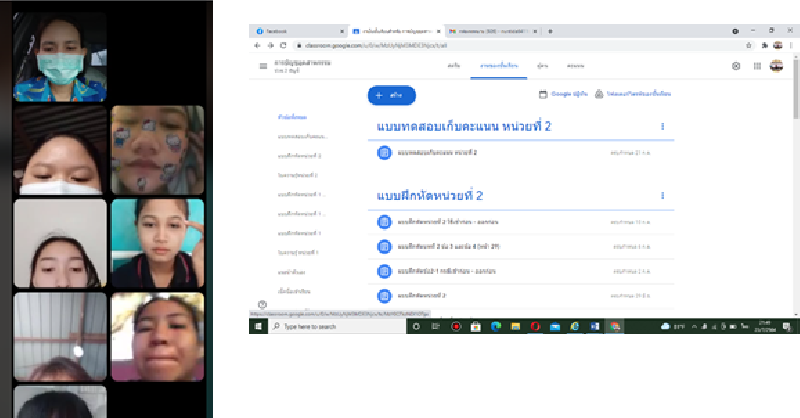Open class settings gear icon

[737, 66]
